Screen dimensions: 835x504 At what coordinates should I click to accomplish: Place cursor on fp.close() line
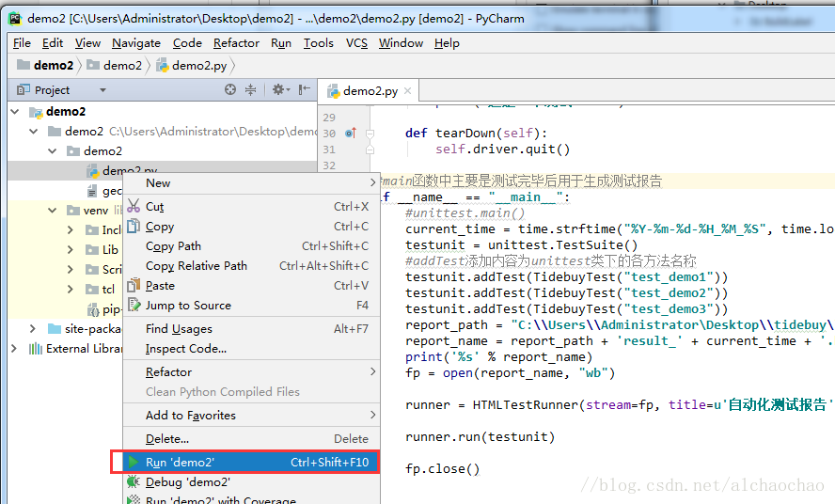443,469
